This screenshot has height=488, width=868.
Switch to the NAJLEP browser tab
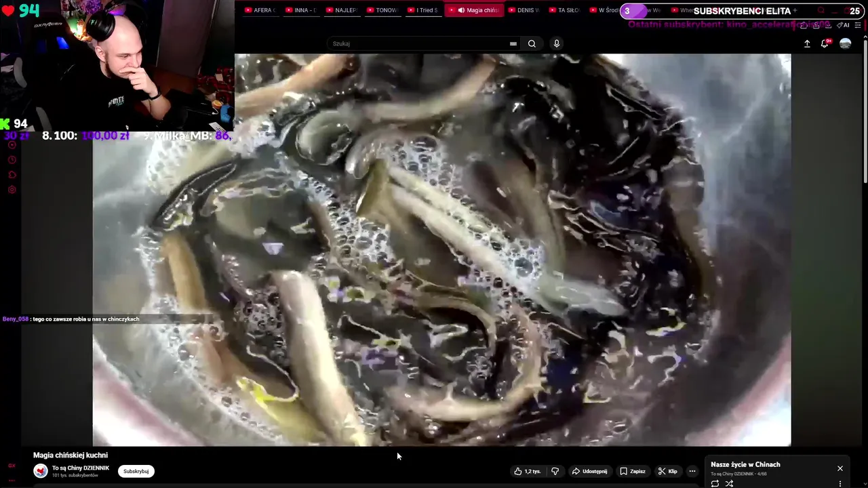[x=341, y=10]
